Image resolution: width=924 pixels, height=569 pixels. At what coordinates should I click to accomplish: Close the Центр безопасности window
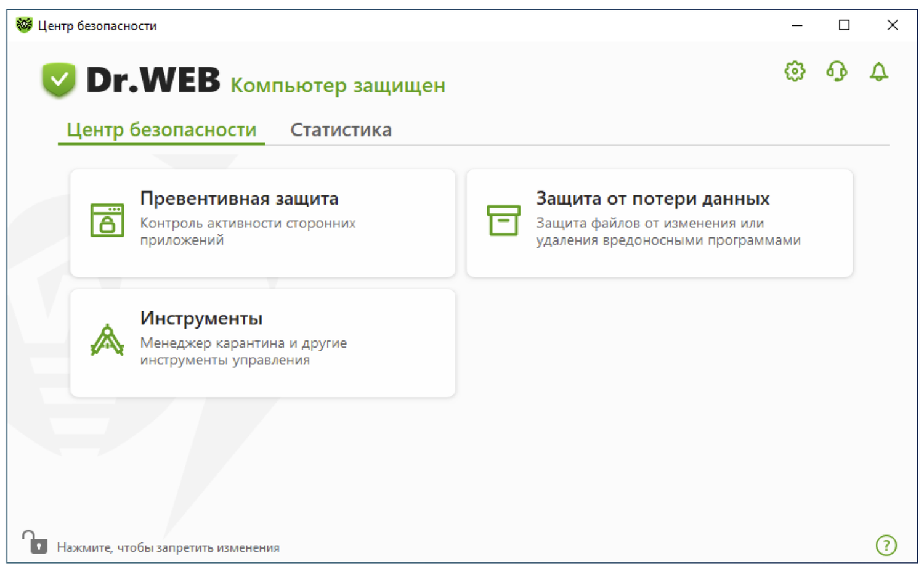(x=892, y=25)
